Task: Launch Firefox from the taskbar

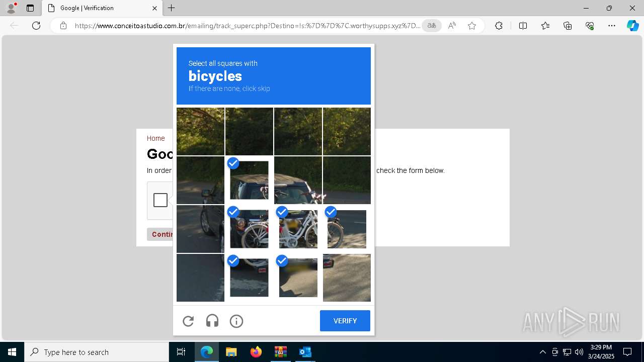Action: point(256,352)
